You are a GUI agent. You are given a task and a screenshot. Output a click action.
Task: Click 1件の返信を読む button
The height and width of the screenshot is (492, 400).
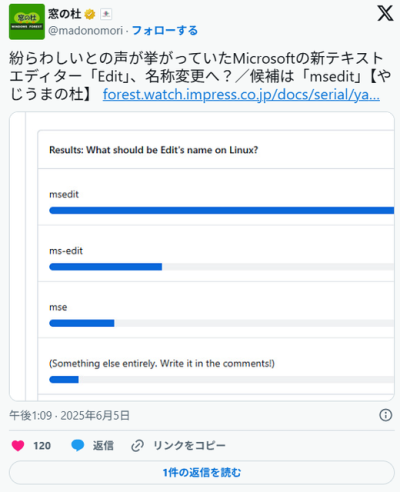pos(202,472)
